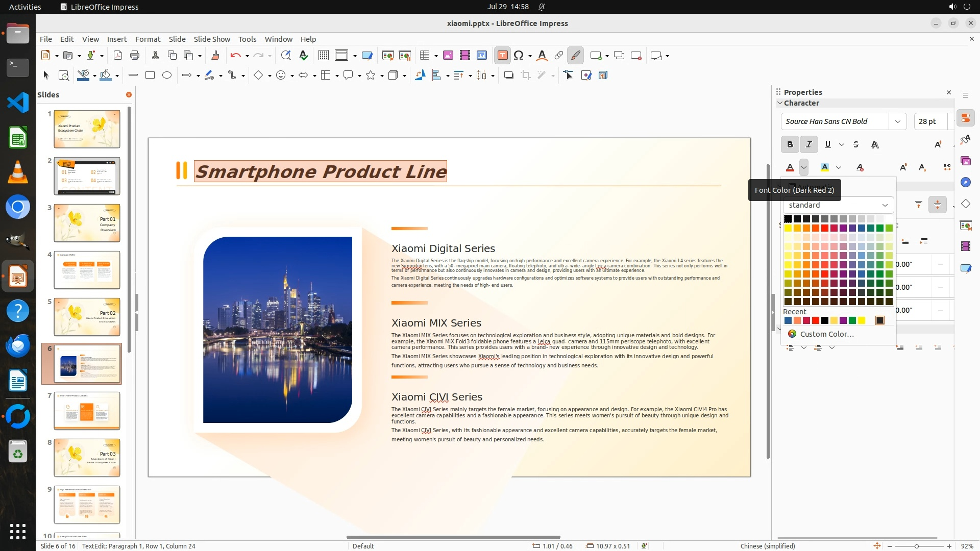Expand the font name dropdown
980x551 pixels.
click(x=897, y=121)
